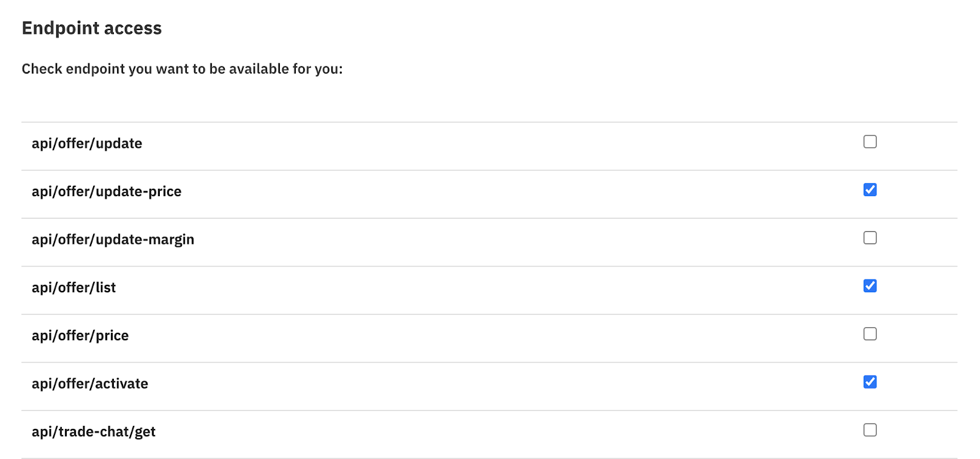
Task: Tick the api/offer/update-margin checkbox
Action: click(870, 238)
